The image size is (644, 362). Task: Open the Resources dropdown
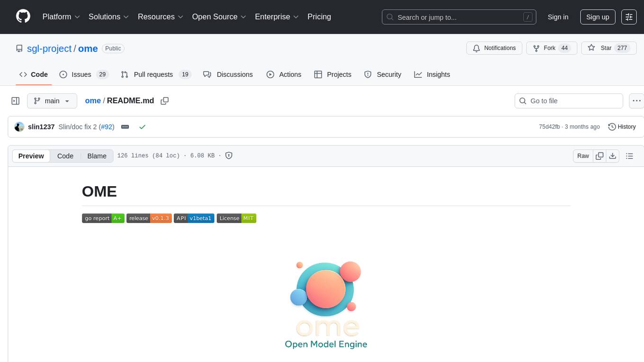pyautogui.click(x=161, y=17)
